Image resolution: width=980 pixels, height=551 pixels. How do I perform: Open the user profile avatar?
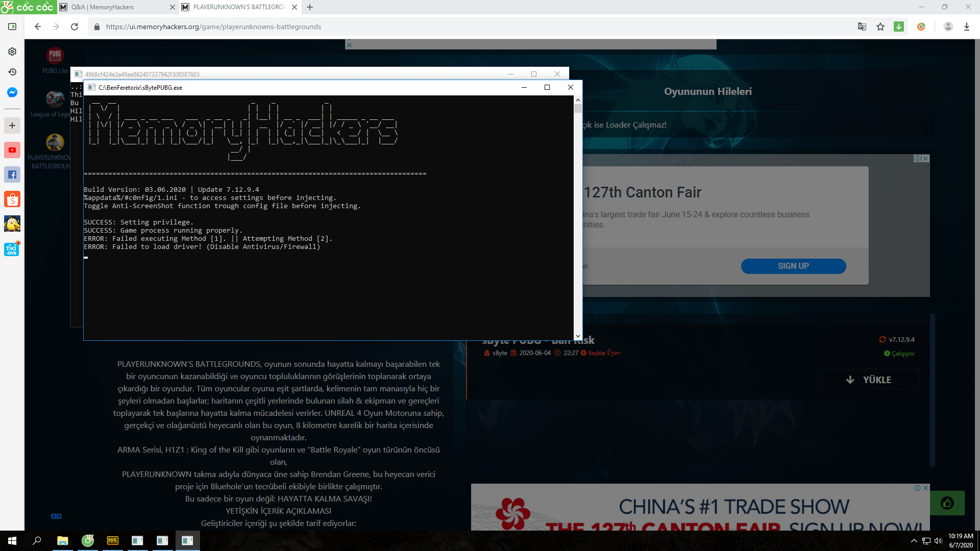point(948,27)
